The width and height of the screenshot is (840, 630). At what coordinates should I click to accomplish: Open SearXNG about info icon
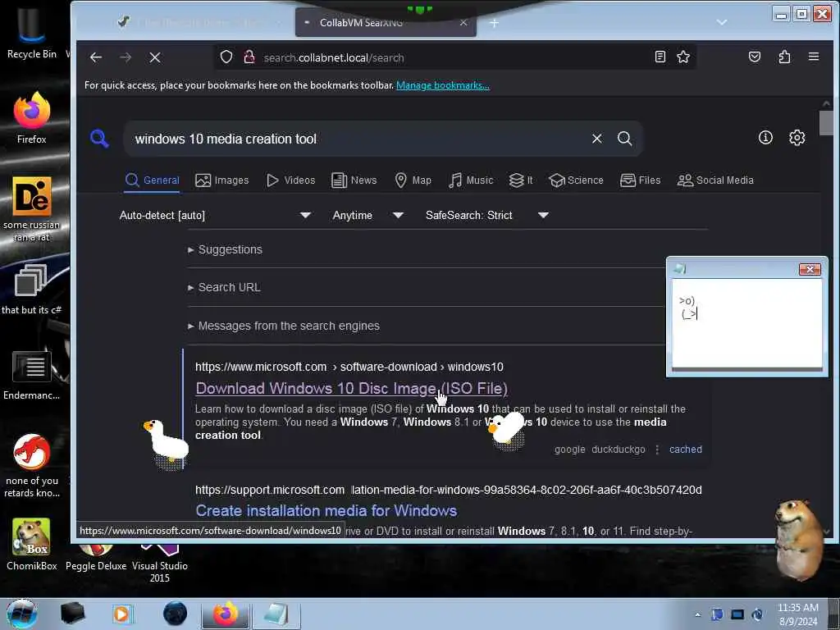pyautogui.click(x=765, y=138)
